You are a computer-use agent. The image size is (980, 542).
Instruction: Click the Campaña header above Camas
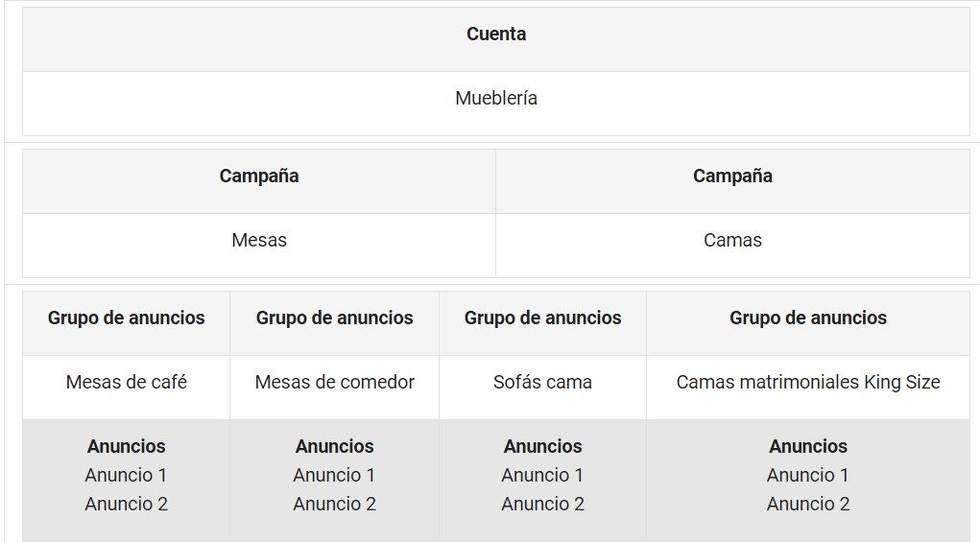(732, 177)
